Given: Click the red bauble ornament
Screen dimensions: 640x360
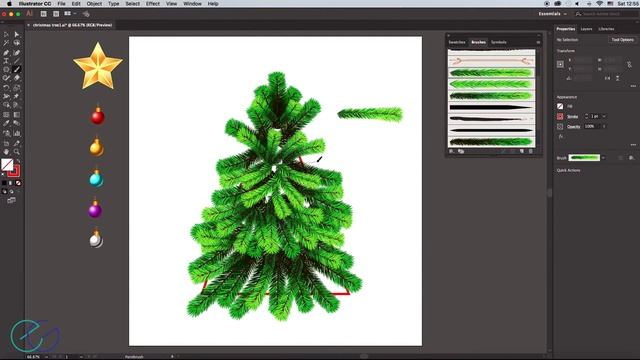Looking at the screenshot, I should [x=98, y=116].
